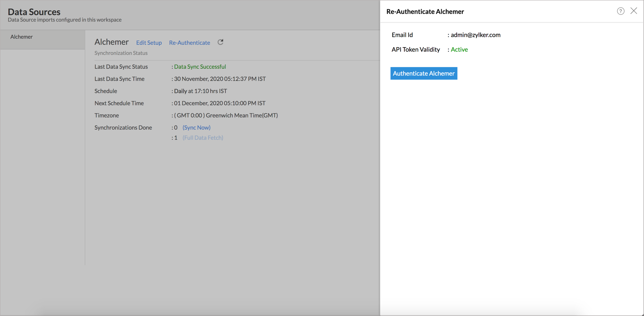Click the refresh icon beside Re-Authenticate
Screen dimensions: 644x316
coord(221,42)
